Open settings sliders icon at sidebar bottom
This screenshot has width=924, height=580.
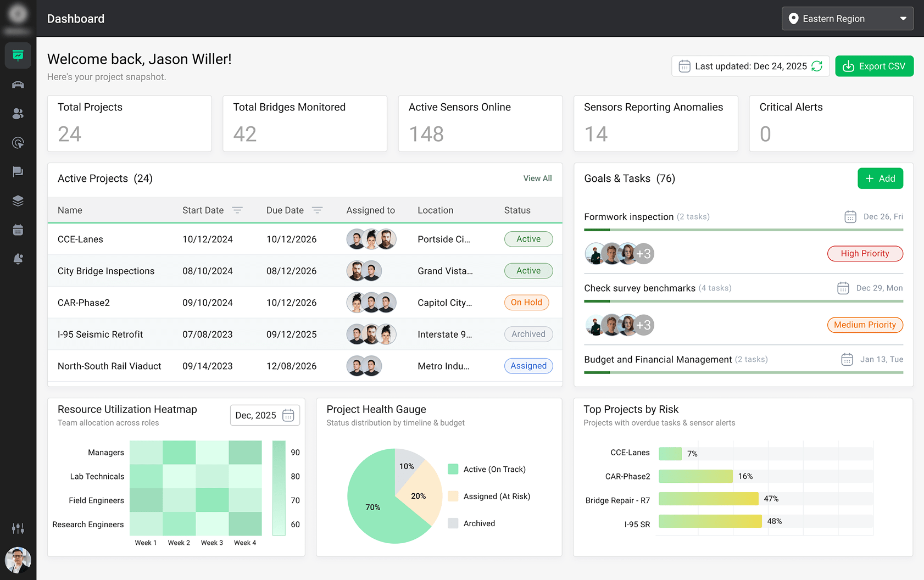pos(18,528)
